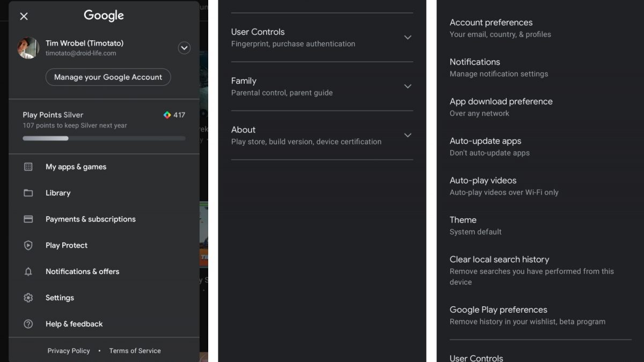The height and width of the screenshot is (362, 644).
Task: Open the Privacy Policy link
Action: click(69, 351)
